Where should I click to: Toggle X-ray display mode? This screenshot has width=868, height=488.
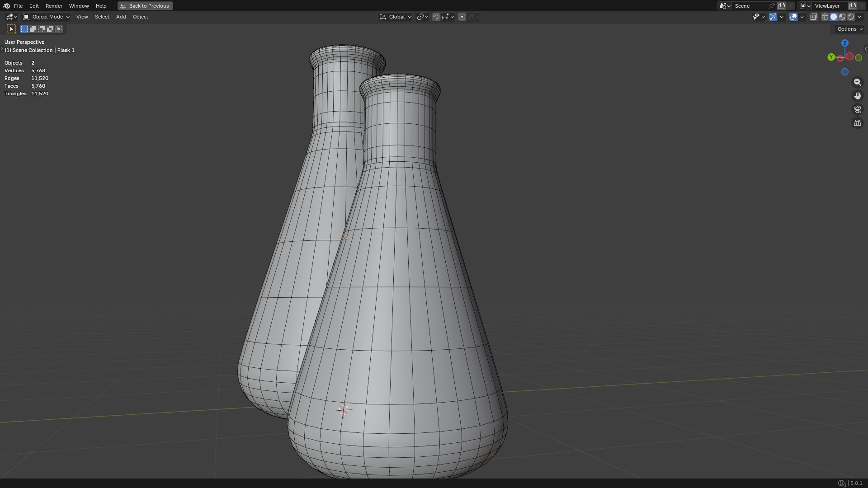pyautogui.click(x=813, y=17)
